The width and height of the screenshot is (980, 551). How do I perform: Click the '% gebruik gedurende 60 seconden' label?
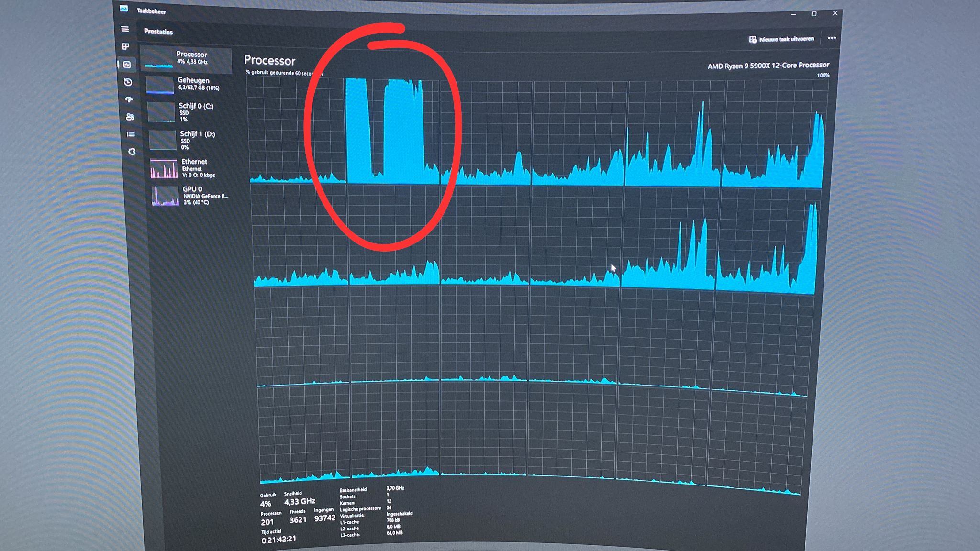point(284,73)
